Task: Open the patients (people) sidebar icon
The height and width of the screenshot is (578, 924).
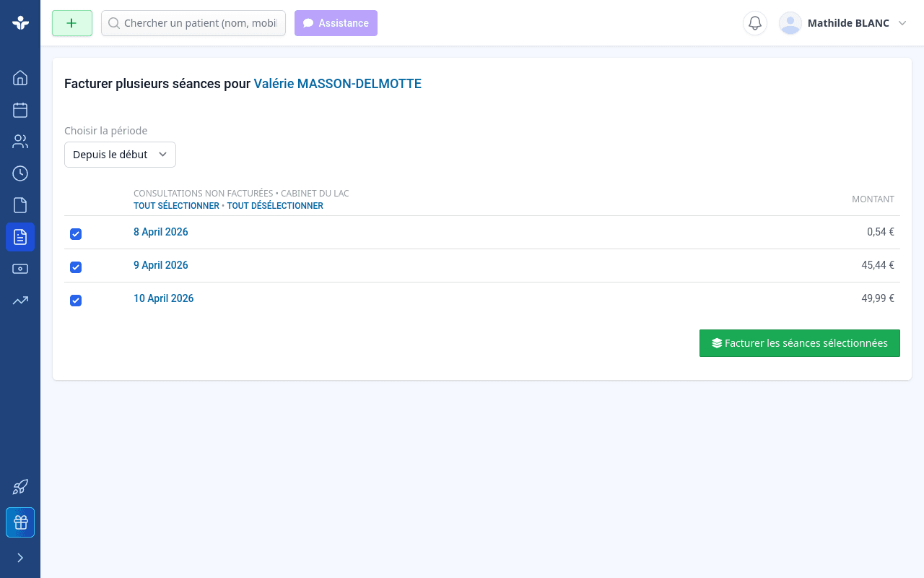Action: tap(20, 142)
